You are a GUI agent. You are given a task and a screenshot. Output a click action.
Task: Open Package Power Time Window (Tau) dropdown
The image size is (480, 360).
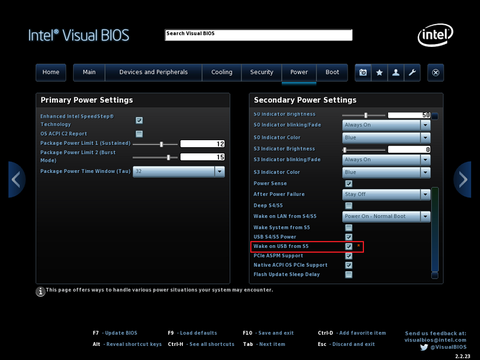pos(179,171)
